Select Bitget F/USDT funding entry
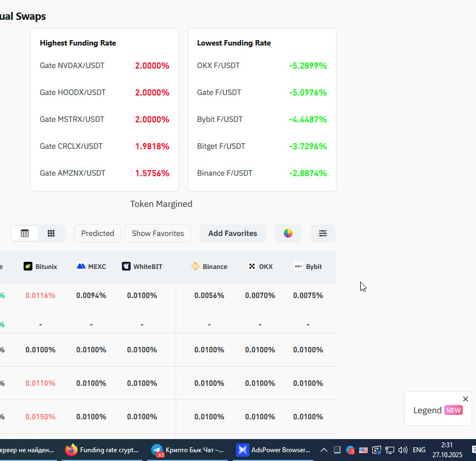This screenshot has height=461, width=476. coord(262,147)
